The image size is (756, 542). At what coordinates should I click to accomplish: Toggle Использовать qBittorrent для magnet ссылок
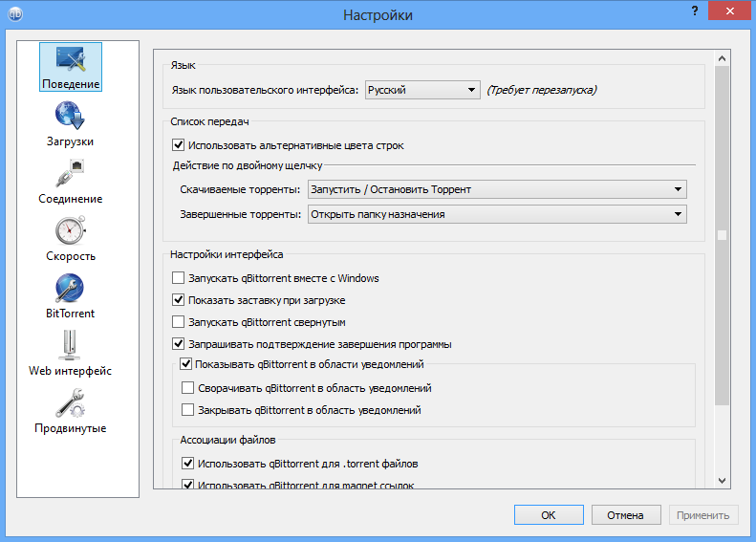tap(187, 484)
